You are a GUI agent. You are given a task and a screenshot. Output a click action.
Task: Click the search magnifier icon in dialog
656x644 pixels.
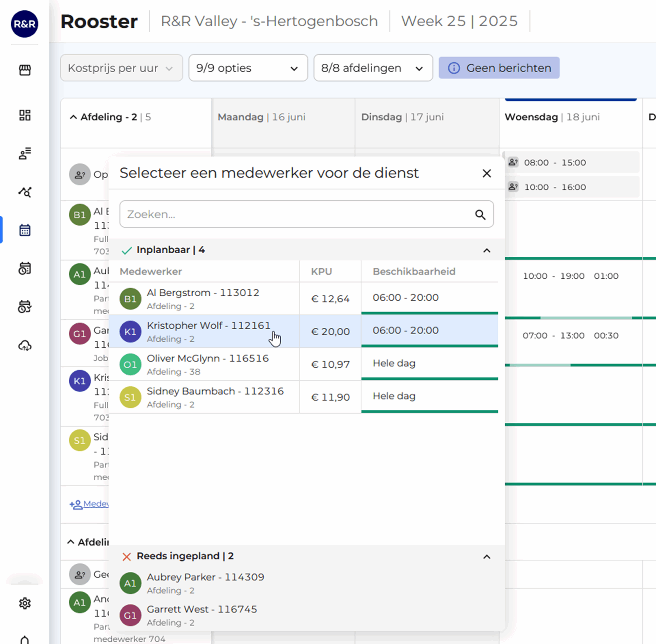(480, 214)
